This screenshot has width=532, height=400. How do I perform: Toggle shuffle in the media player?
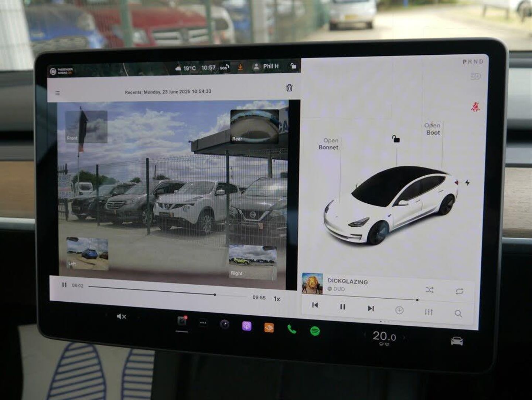click(429, 290)
